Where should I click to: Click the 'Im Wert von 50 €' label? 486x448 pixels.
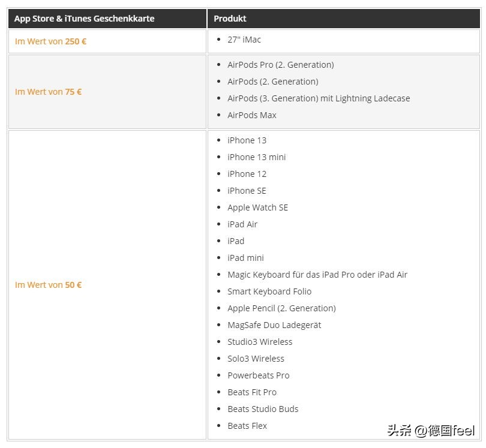point(48,285)
